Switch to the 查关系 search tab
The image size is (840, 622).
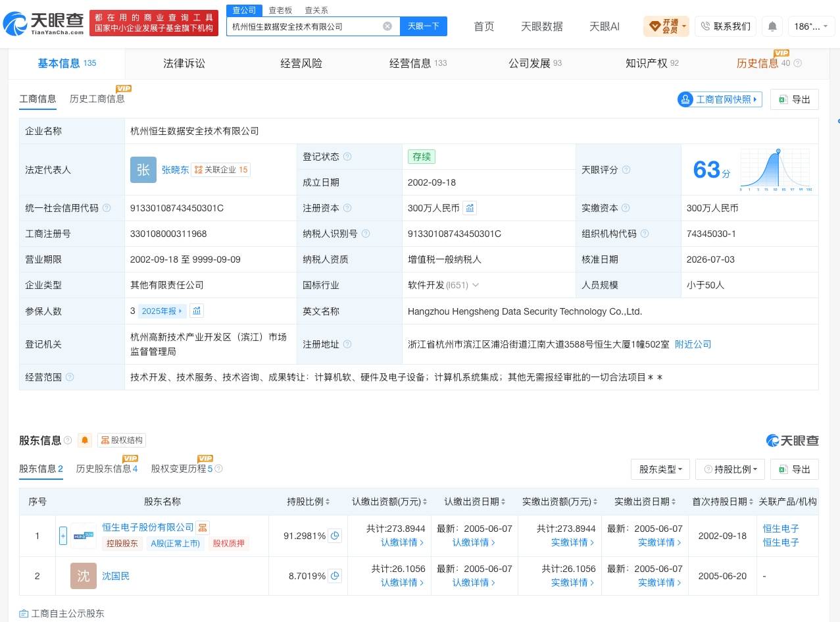coord(316,11)
